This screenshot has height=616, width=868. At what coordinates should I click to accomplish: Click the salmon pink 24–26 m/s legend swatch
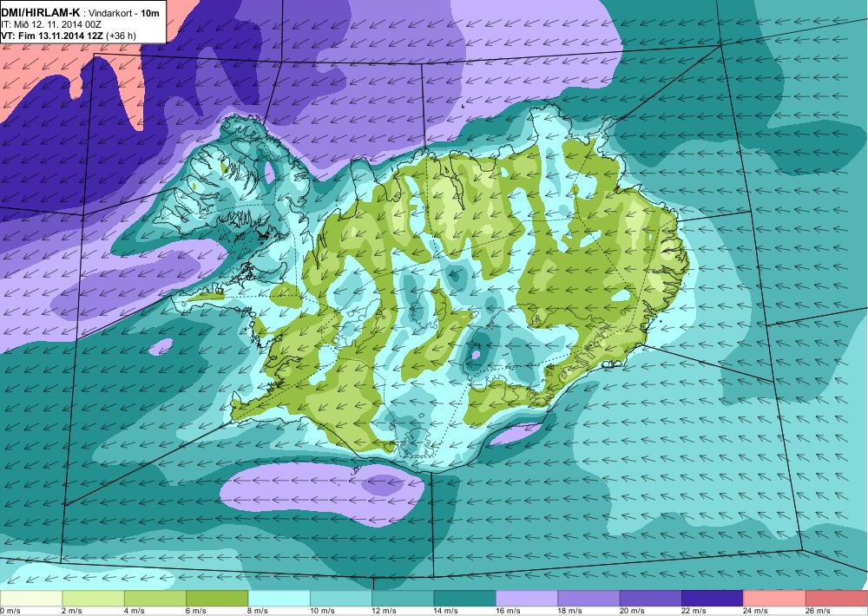point(774,599)
